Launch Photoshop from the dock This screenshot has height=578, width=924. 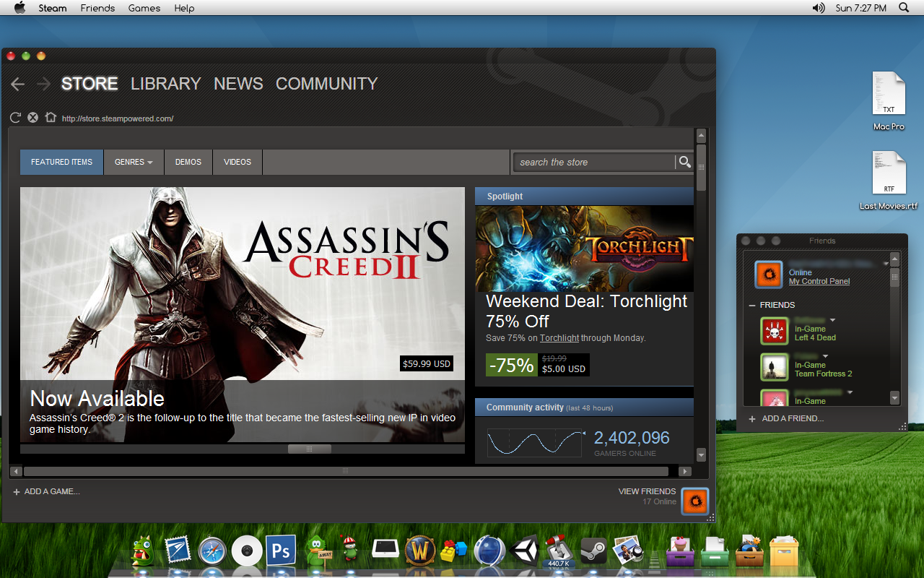(x=281, y=551)
